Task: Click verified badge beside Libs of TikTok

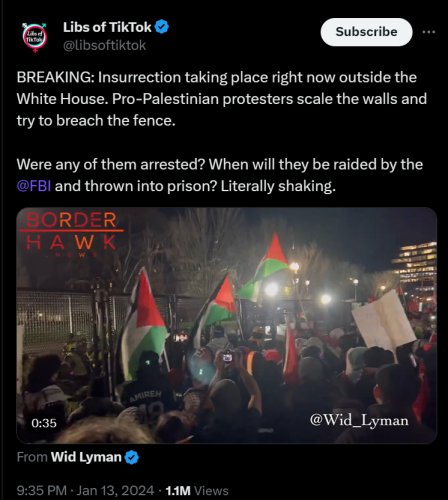Action: coord(162,27)
